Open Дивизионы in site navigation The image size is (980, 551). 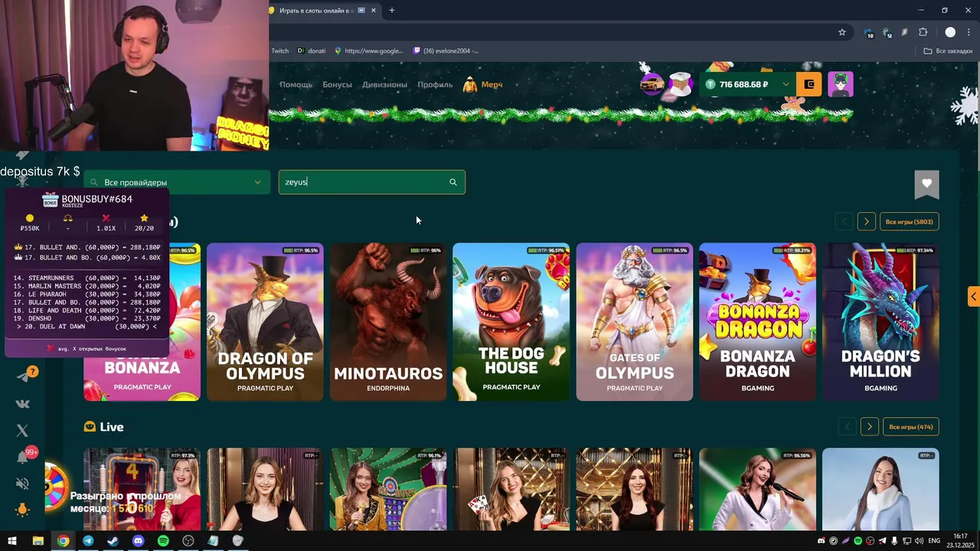(x=384, y=84)
